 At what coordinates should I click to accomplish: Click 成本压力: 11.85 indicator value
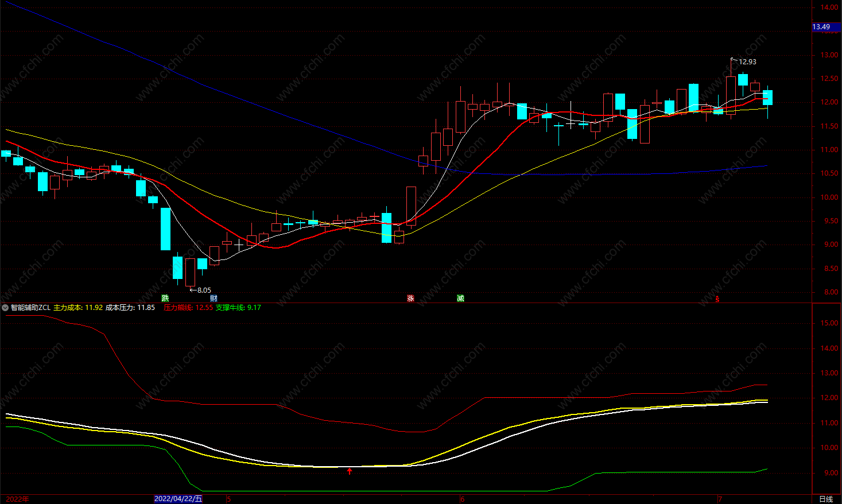coord(130,308)
